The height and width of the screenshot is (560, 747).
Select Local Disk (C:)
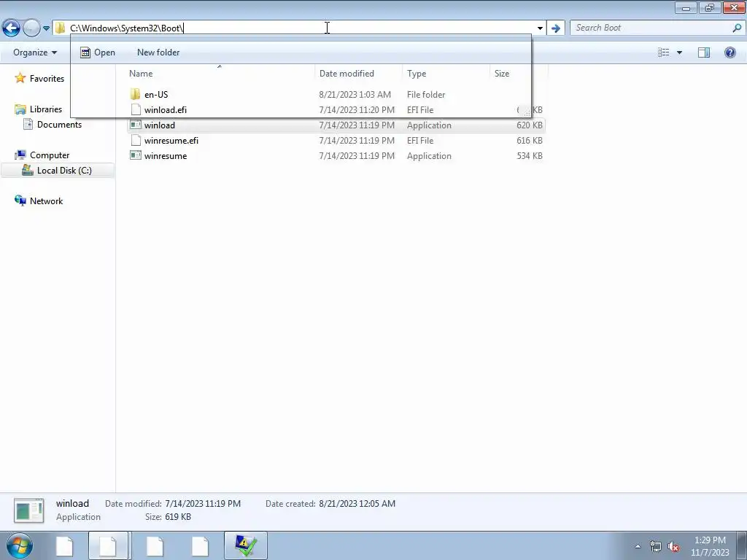(x=64, y=171)
